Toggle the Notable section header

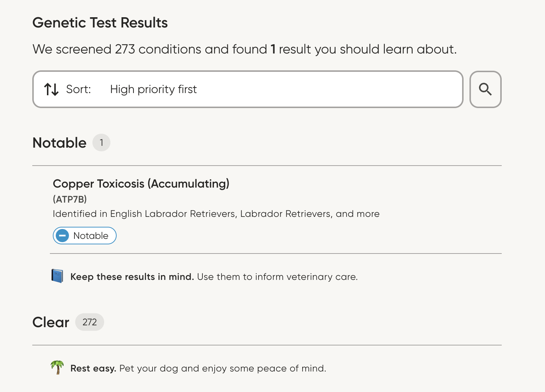(x=59, y=143)
